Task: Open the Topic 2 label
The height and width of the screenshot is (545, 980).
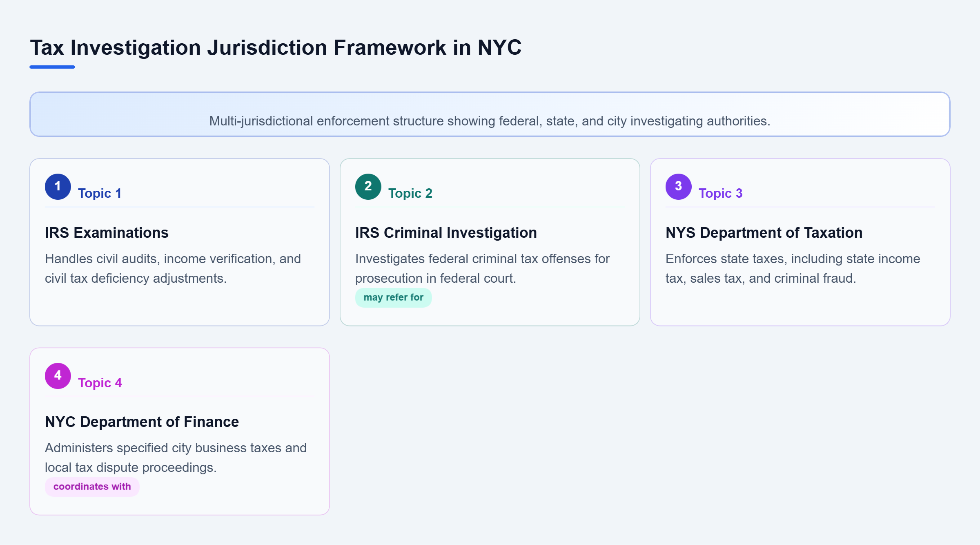Action: coord(410,193)
